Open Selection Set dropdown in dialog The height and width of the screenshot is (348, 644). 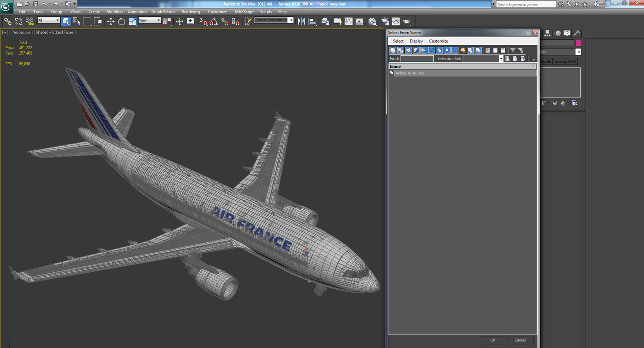pos(501,59)
